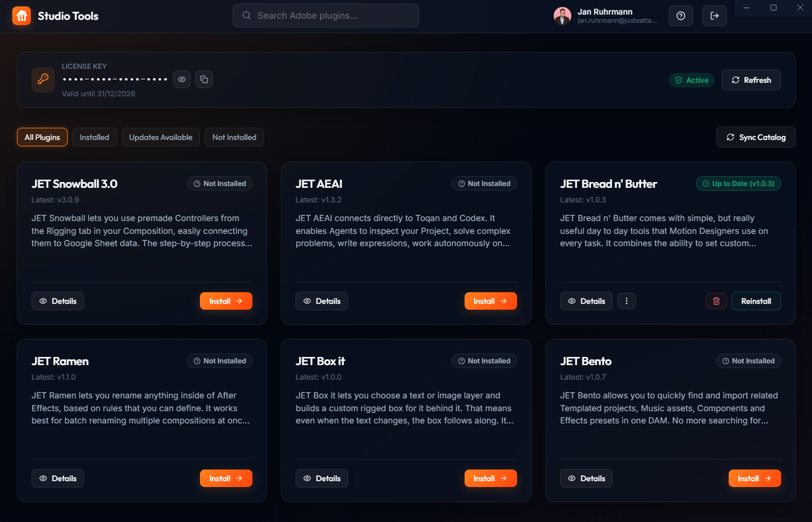This screenshot has height=522, width=812.
Task: Click Not Installed badge on JET AEAI
Action: 484,183
